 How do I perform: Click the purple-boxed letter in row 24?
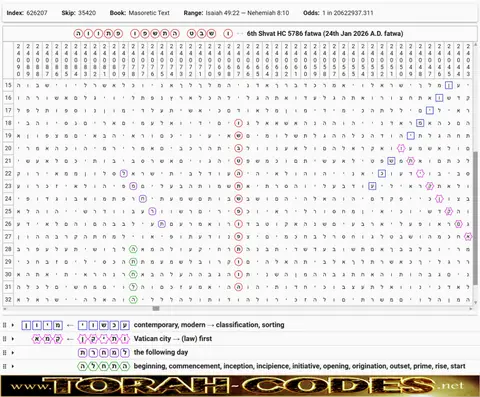pyautogui.click(x=143, y=199)
